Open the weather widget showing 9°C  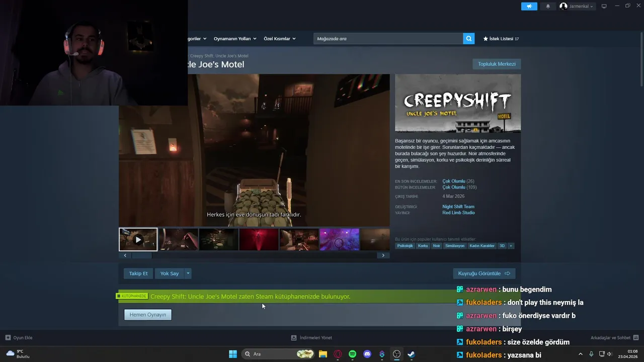18,354
